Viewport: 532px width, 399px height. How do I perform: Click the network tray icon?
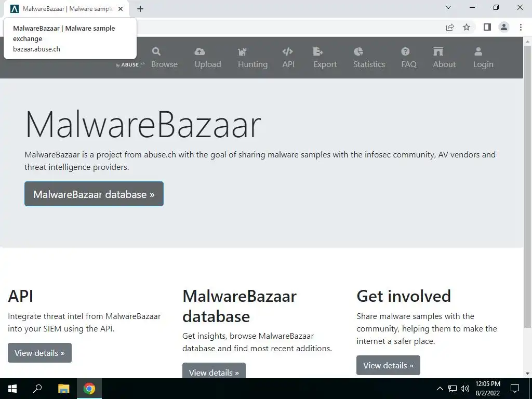[x=453, y=389]
